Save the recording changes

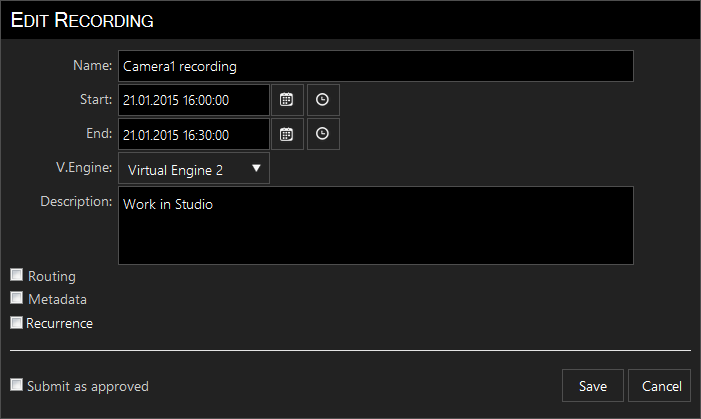coord(592,385)
